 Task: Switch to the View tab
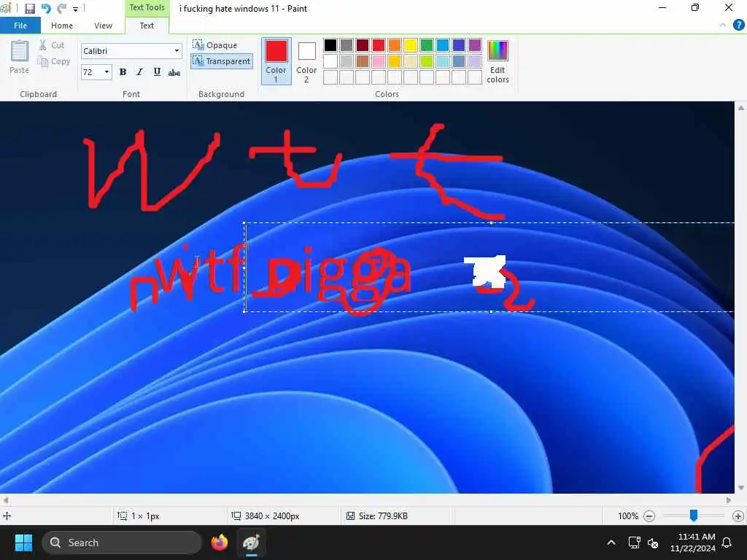(x=103, y=26)
